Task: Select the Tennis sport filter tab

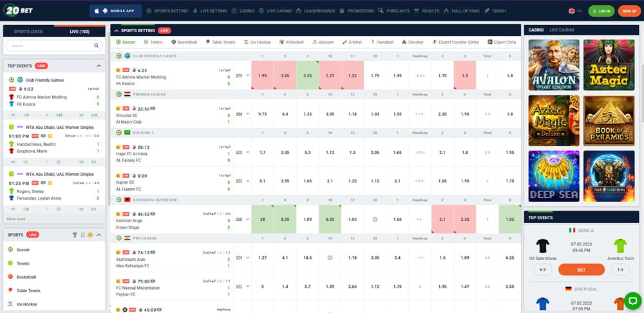Action: (153, 42)
